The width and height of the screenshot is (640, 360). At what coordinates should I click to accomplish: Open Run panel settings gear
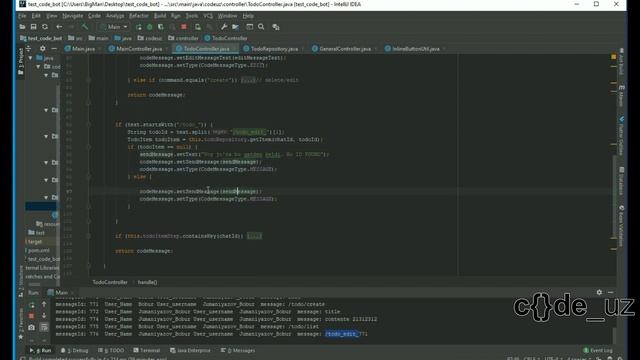tap(599, 292)
